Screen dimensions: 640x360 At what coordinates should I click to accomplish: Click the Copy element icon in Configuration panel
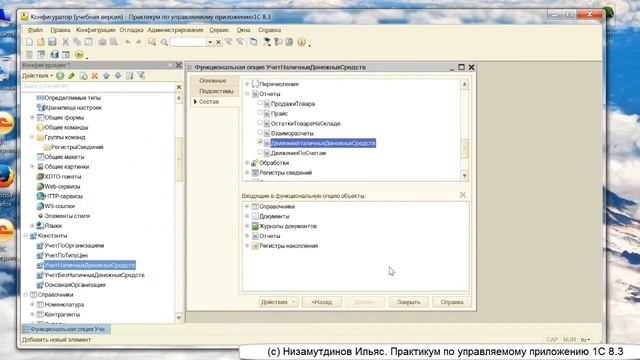83,76
